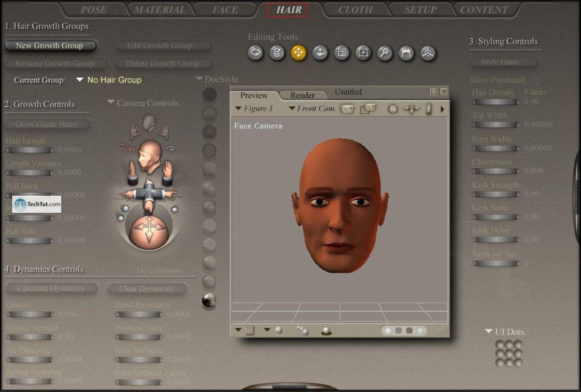
Task: Open the document layout dropdown at the bottom left
Action: pos(239,330)
